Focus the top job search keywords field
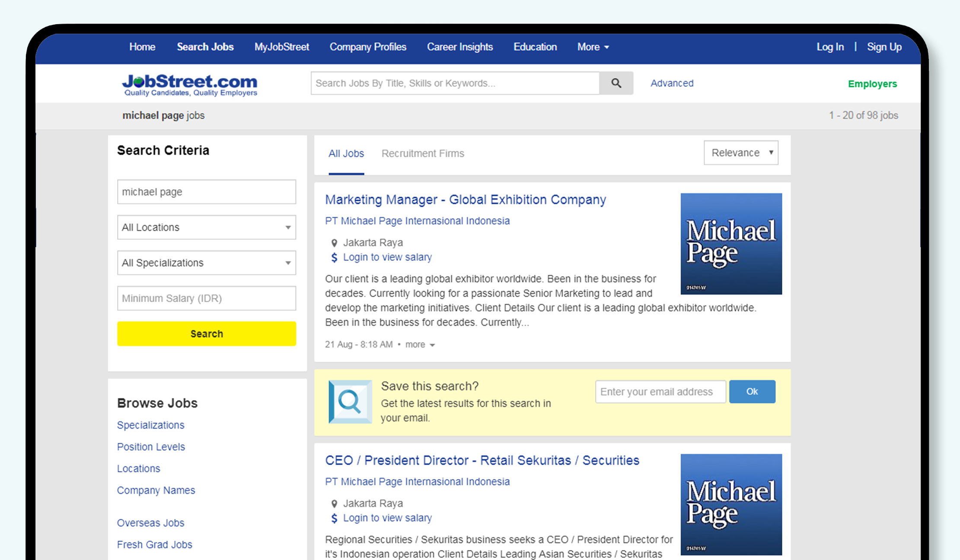This screenshot has width=960, height=560. 455,83
